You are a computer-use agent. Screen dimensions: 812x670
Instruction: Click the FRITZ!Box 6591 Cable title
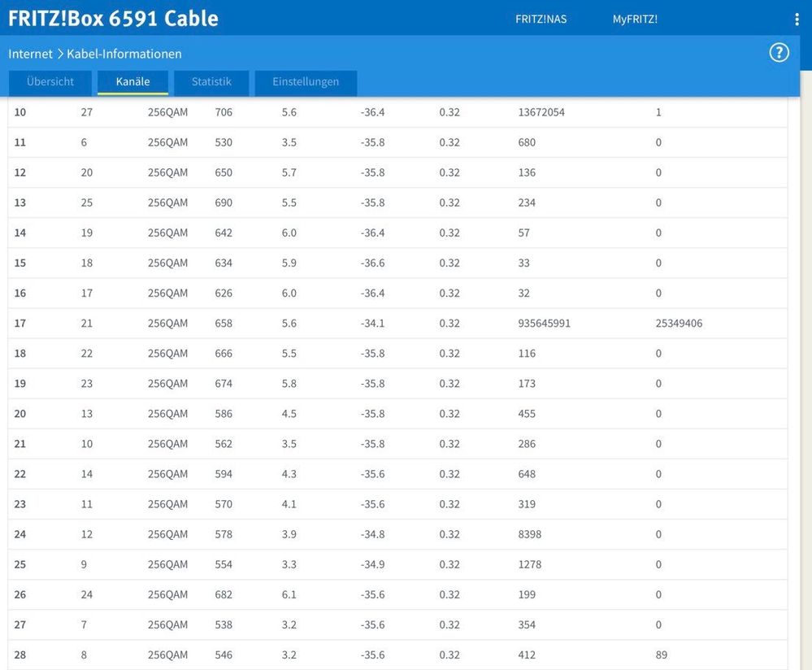[114, 19]
